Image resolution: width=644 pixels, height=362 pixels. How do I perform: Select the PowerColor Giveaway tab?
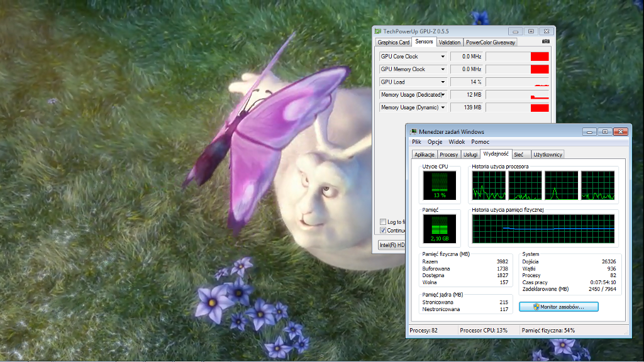(x=491, y=42)
